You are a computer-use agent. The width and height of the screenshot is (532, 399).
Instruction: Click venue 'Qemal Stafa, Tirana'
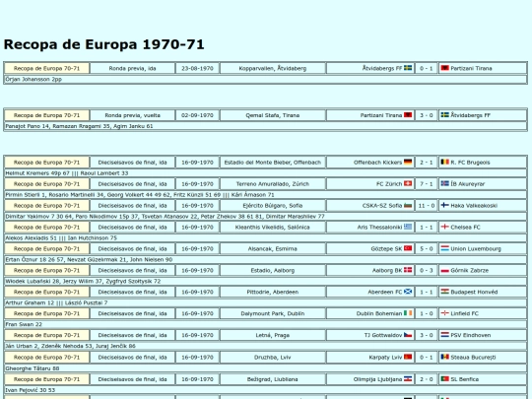tap(273, 115)
